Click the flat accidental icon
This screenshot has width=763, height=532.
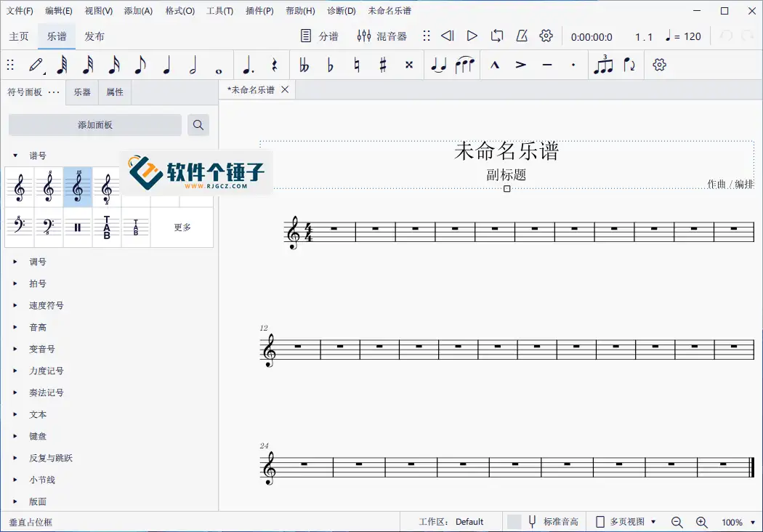tap(331, 65)
